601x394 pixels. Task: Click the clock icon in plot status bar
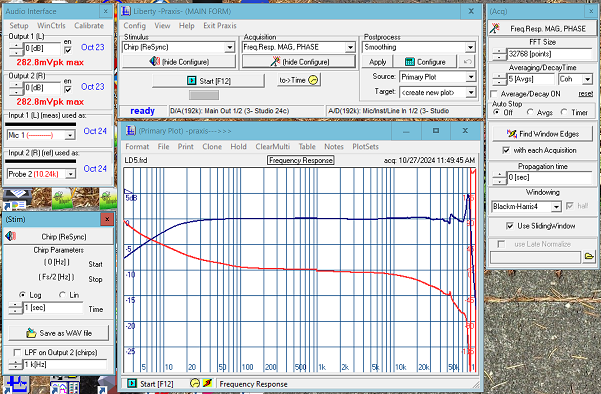195,383
